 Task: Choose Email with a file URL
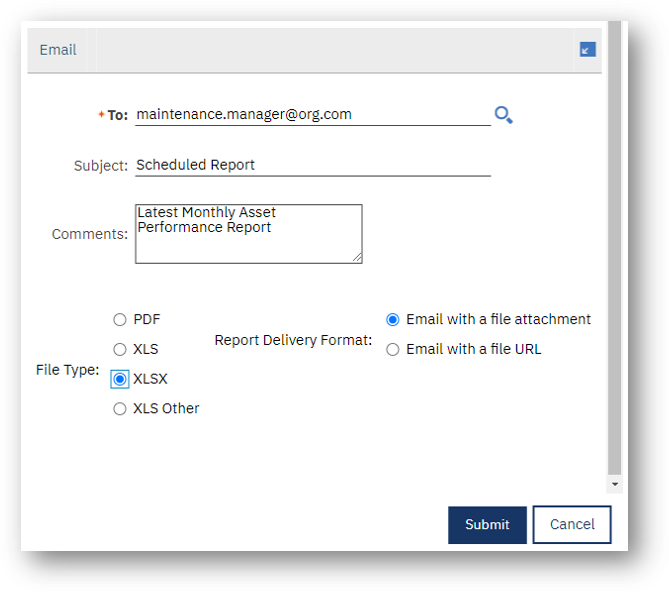click(393, 349)
